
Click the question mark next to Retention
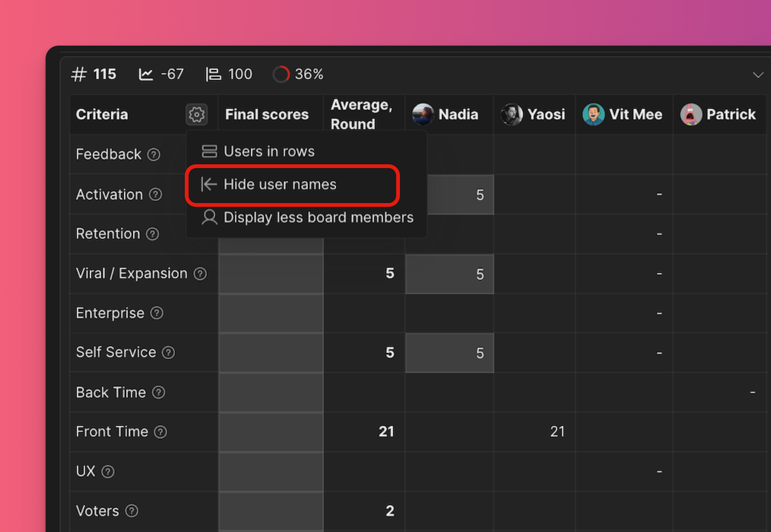click(152, 234)
